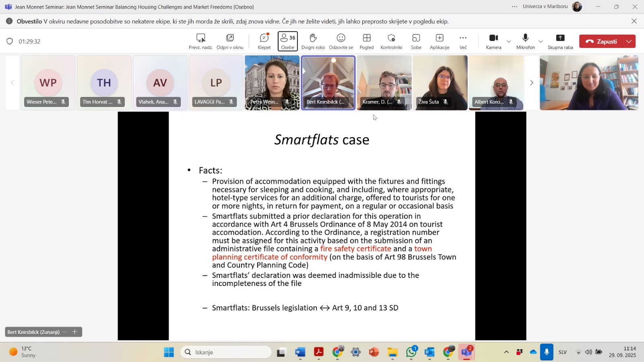Open Odzovite se reactions
Image resolution: width=644 pixels, height=362 pixels.
tap(341, 41)
